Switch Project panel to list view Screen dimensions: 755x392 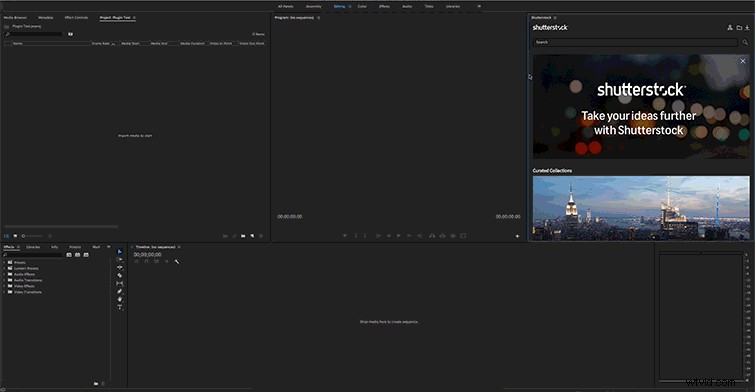tap(7, 236)
